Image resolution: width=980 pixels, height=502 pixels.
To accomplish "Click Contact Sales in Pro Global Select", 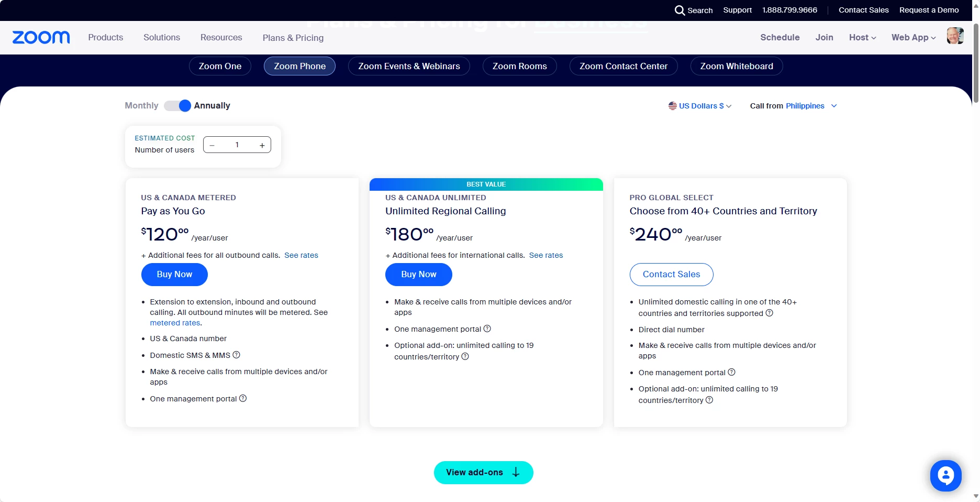I will [x=671, y=275].
